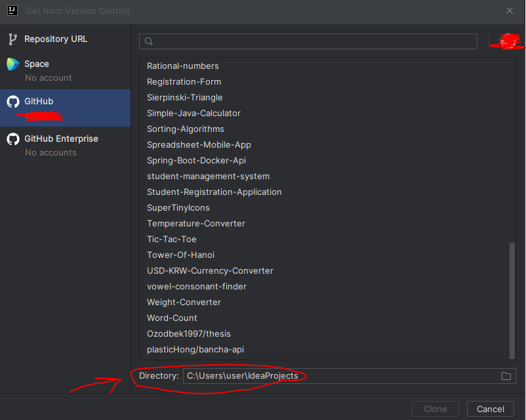Open the GitHub Enterprise section
This screenshot has height=420, width=526.
coord(66,146)
